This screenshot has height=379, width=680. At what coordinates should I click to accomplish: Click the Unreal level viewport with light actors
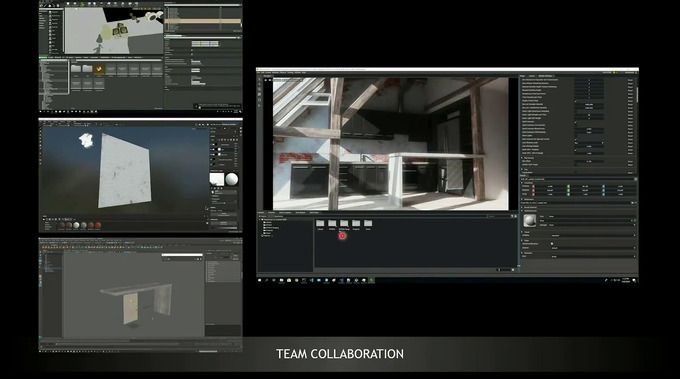[114, 31]
